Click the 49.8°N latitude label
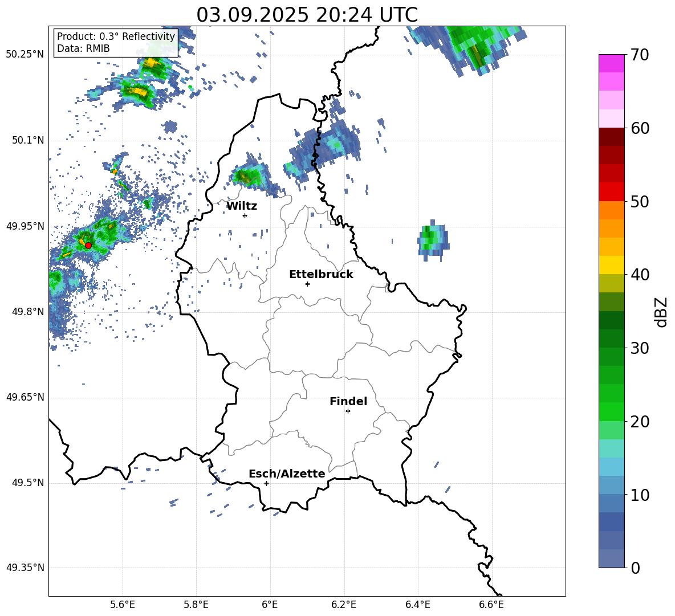This screenshot has width=675, height=616. pyautogui.click(x=28, y=312)
